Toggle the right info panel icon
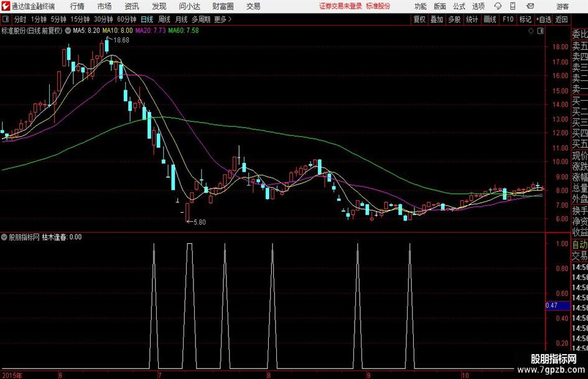Screen dimensions: 588x379 [540, 31]
